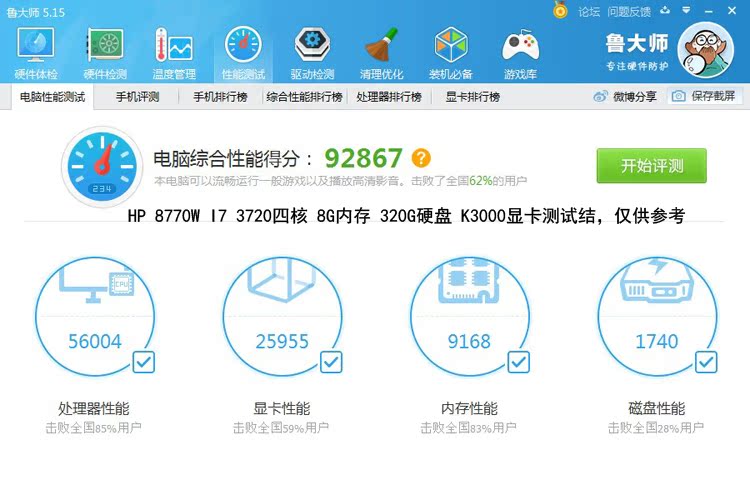This screenshot has width=750, height=500.
Task: Open the 论坛 forum link
Action: point(589,11)
